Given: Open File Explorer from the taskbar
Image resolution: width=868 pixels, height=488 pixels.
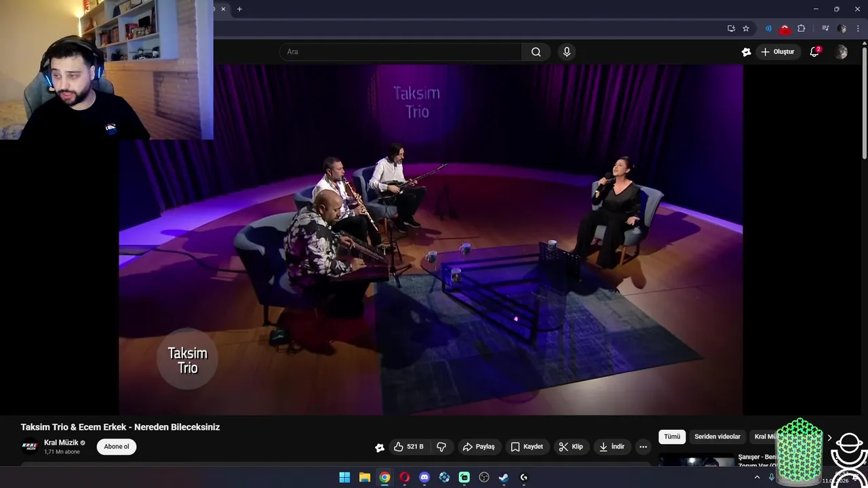Looking at the screenshot, I should click(364, 477).
